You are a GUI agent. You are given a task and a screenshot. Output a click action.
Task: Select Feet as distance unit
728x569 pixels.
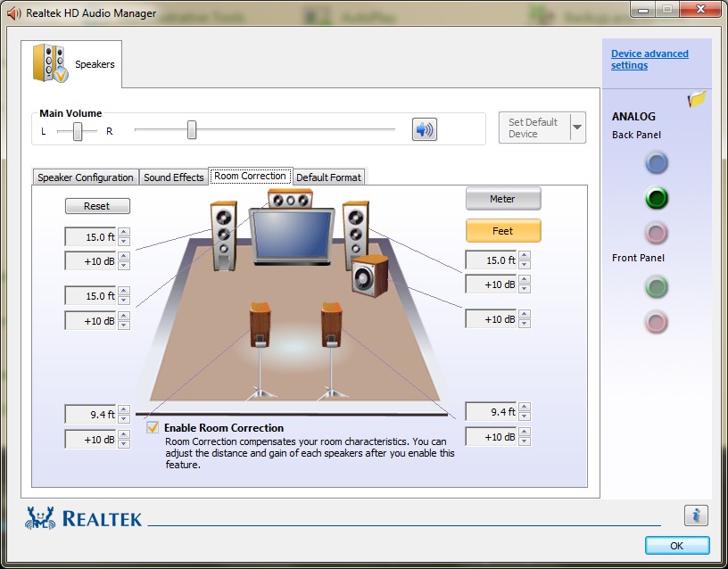click(502, 231)
